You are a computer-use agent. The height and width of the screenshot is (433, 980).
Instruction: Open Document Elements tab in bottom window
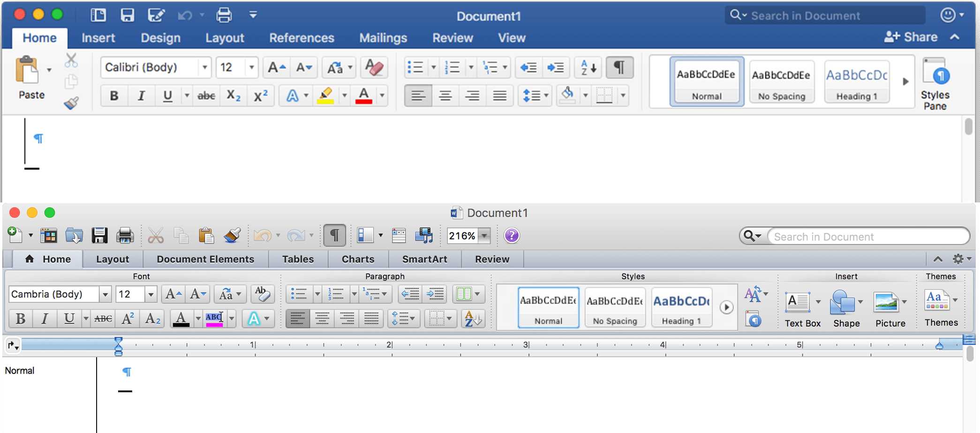point(205,259)
